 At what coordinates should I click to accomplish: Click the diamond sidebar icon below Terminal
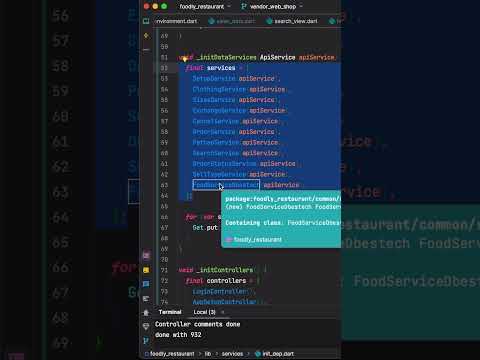(146, 327)
